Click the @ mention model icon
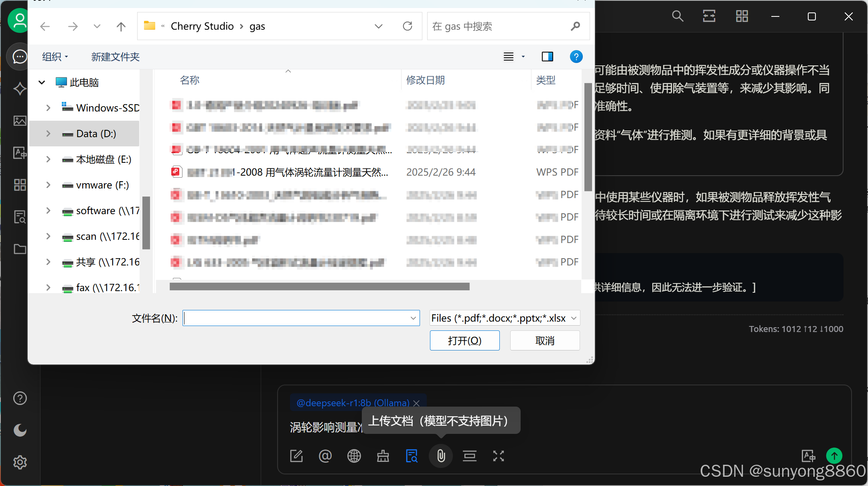The width and height of the screenshot is (868, 486). pyautogui.click(x=325, y=456)
